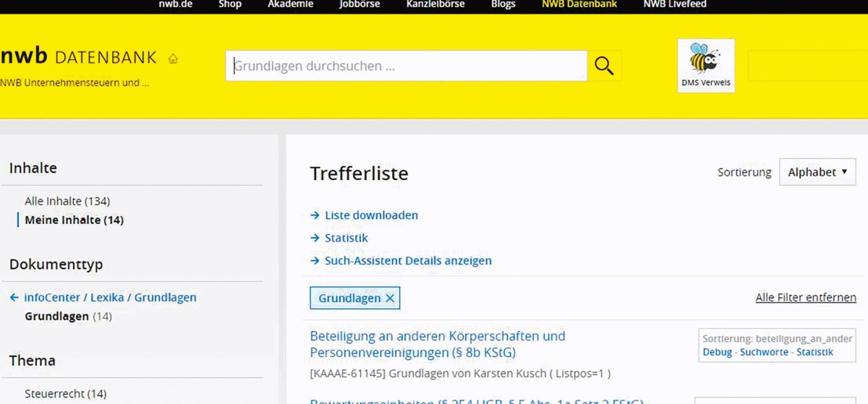Click the home icon beside NWB Datenbank
Viewport: 868px width, 404px height.
click(x=173, y=59)
